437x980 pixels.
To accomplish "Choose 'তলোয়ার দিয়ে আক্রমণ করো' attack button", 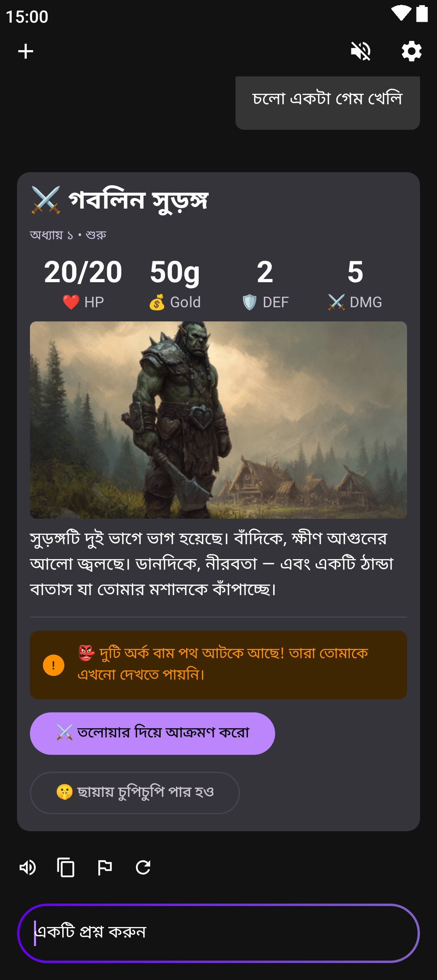I will 153,733.
